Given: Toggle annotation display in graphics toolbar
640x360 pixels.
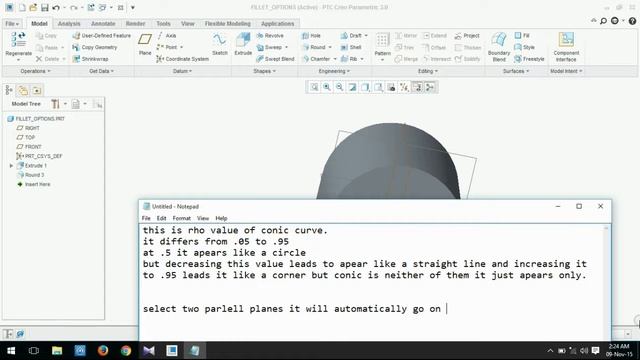Looking at the screenshot, I should [x=417, y=87].
